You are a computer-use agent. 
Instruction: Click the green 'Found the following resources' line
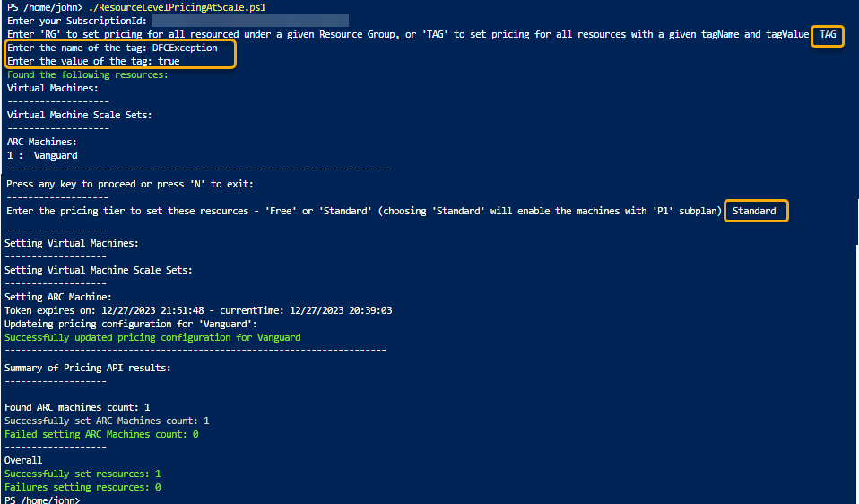tap(88, 75)
